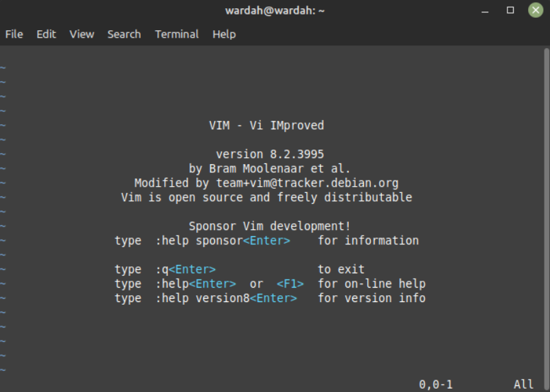Click ':help version8<Enter>' text
Viewport: 550px width, 392px height.
pyautogui.click(x=226, y=298)
